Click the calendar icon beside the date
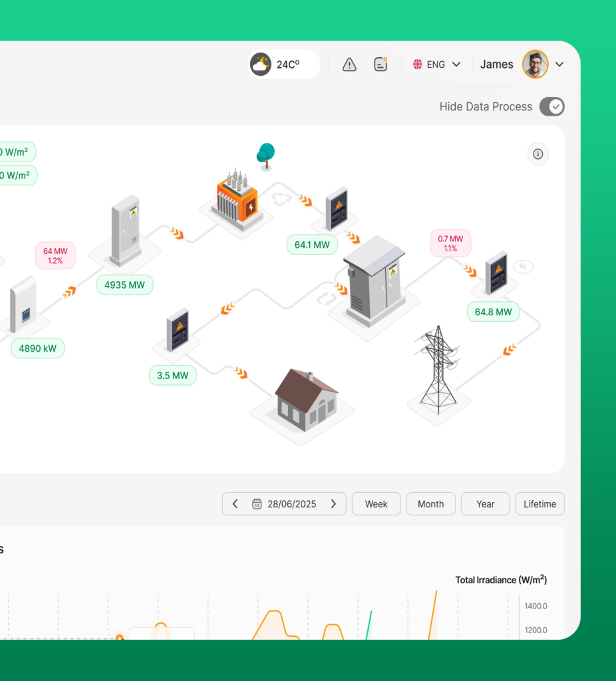Image resolution: width=616 pixels, height=681 pixels. tap(257, 504)
